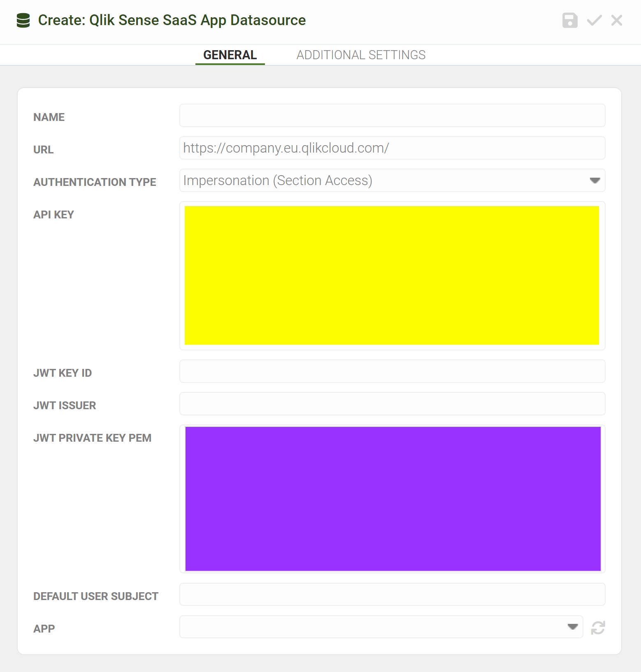This screenshot has width=641, height=672.
Task: Click the API Key text area
Action: point(392,276)
